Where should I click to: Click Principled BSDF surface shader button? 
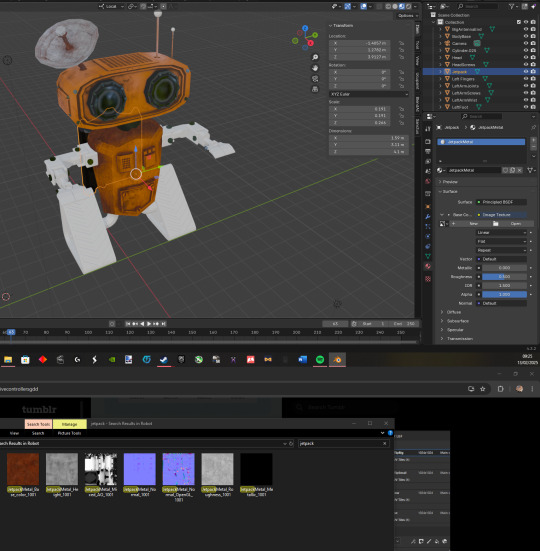coord(501,202)
